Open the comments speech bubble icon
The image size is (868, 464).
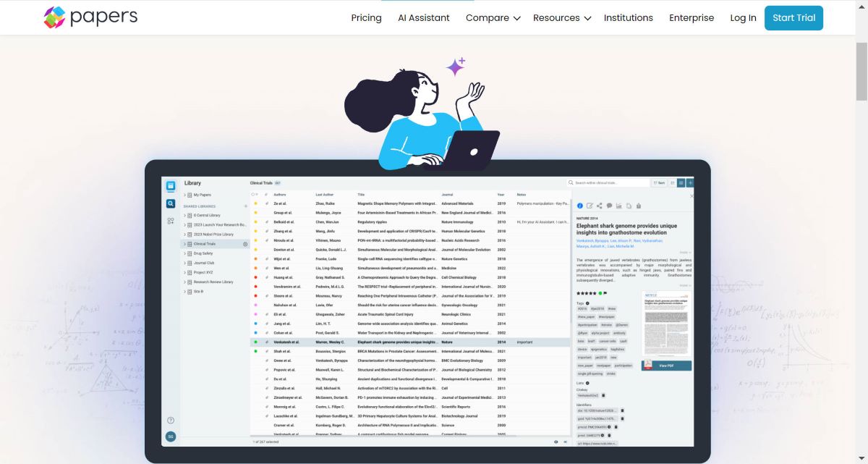point(609,206)
